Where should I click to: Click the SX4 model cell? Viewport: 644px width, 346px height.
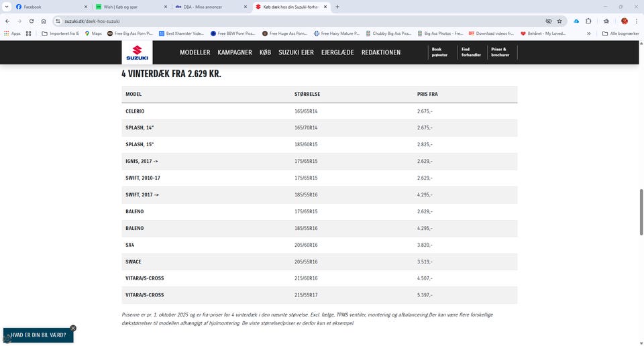(129, 245)
